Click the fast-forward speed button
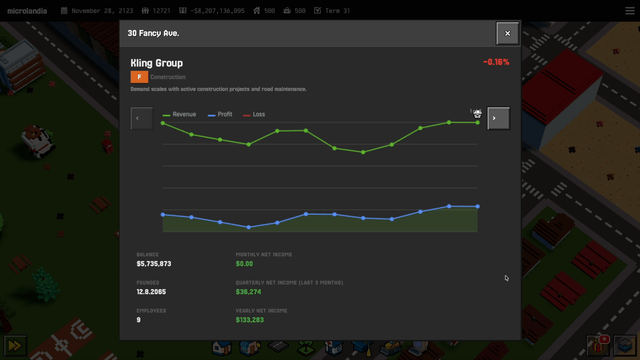Viewport: 640px width, 360px height. tap(15, 346)
